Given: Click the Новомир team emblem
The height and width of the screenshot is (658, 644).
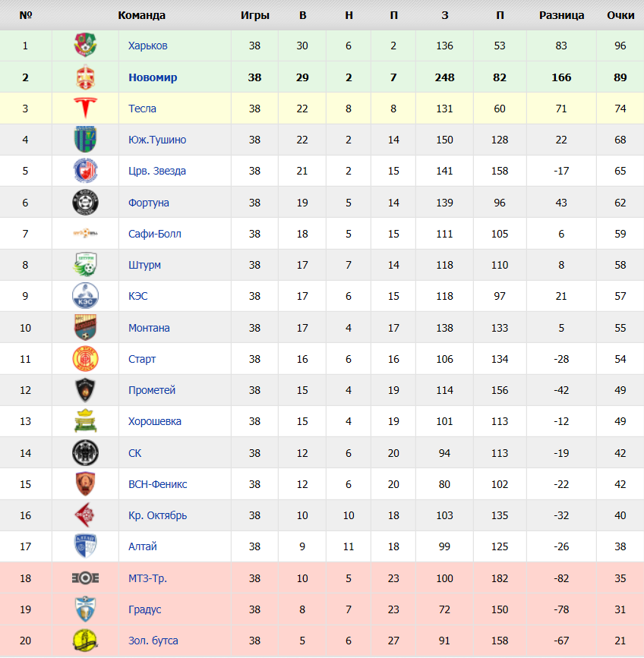Looking at the screenshot, I should tap(85, 77).
